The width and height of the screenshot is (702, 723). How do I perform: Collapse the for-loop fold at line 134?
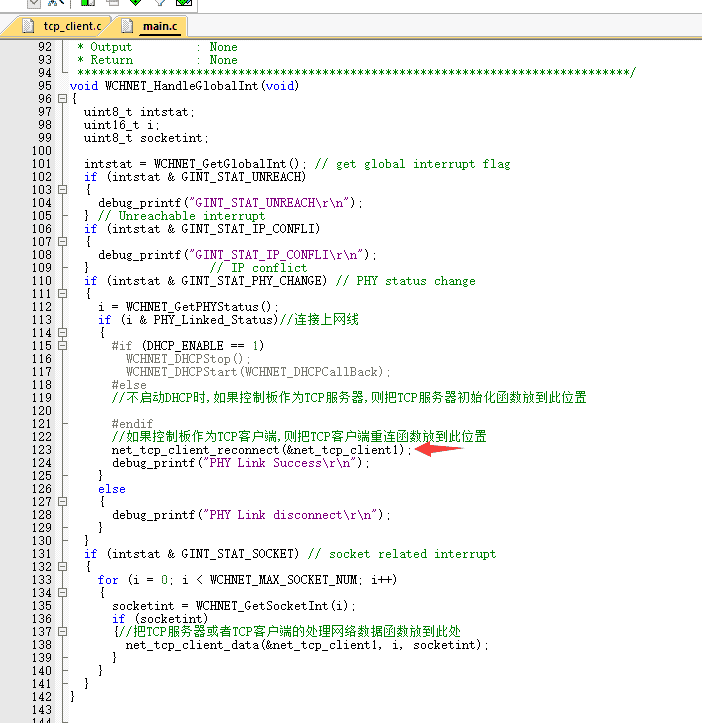[63, 593]
